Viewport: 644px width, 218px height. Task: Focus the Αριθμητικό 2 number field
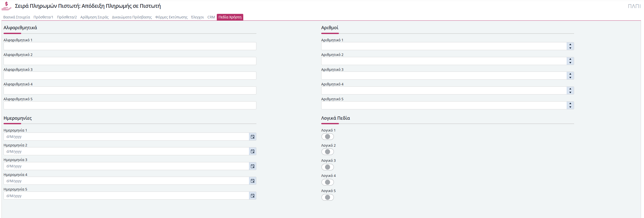[444, 61]
